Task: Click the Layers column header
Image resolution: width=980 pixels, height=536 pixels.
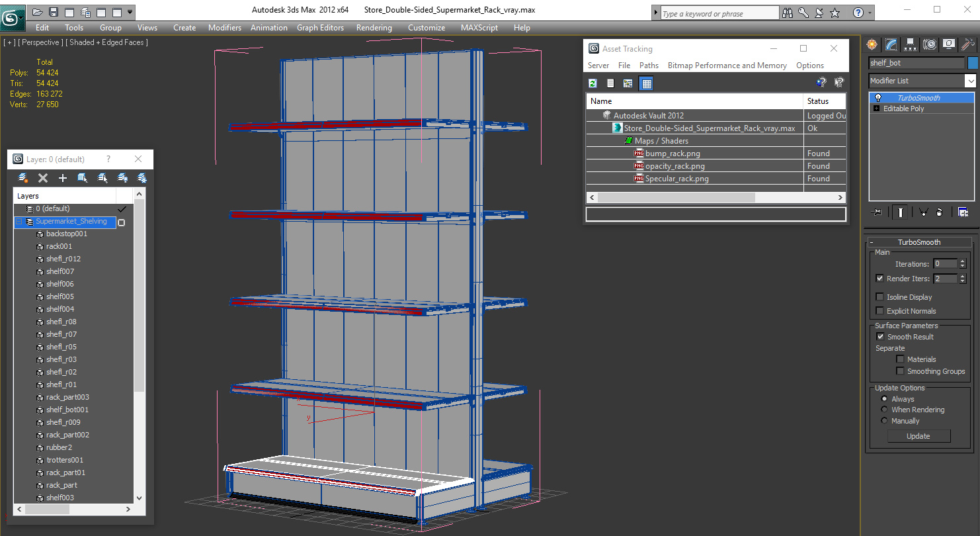Action: [x=65, y=196]
